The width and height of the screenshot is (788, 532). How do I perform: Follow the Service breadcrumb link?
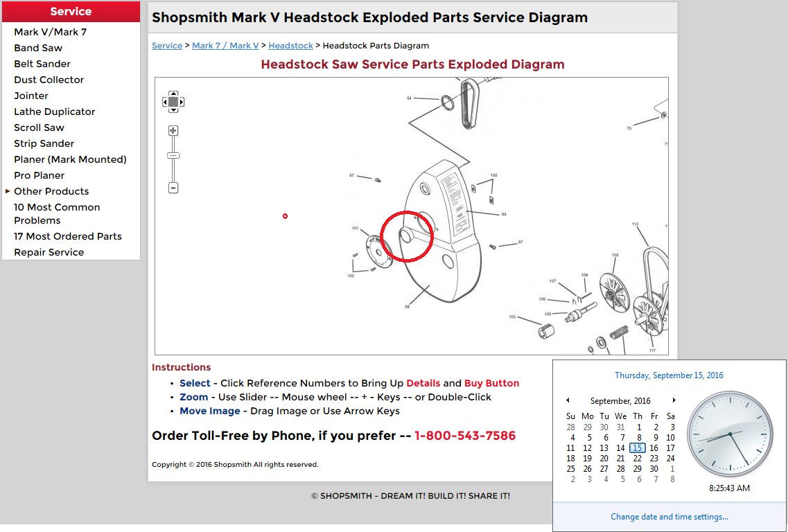point(167,46)
